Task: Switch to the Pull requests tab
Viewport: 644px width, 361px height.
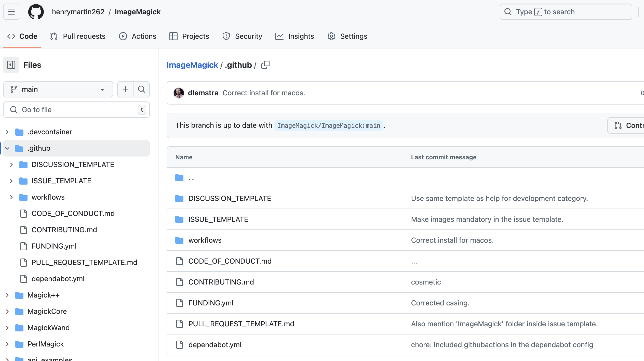Action: pos(78,36)
